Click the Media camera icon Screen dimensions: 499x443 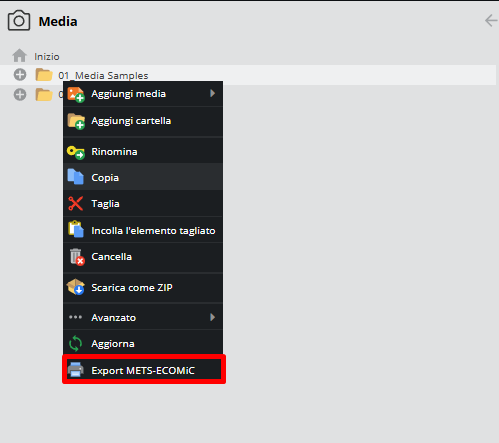(19, 21)
